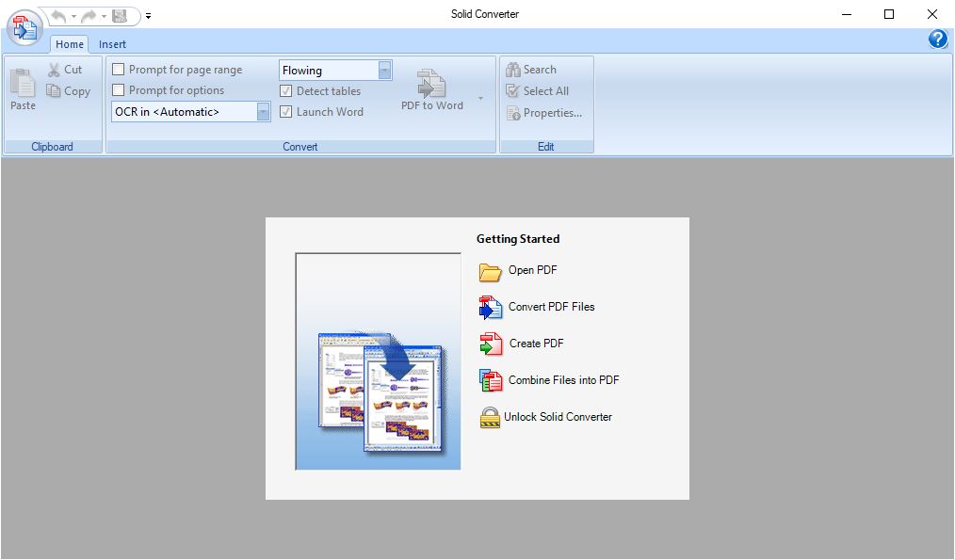
Task: Click the Convert PDF Files link text
Action: coord(551,307)
